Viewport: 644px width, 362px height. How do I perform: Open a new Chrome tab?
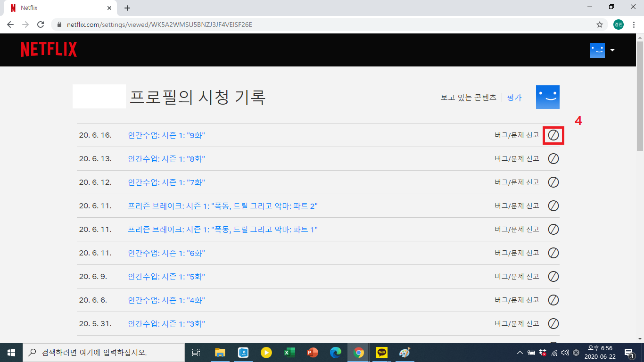[x=127, y=8]
